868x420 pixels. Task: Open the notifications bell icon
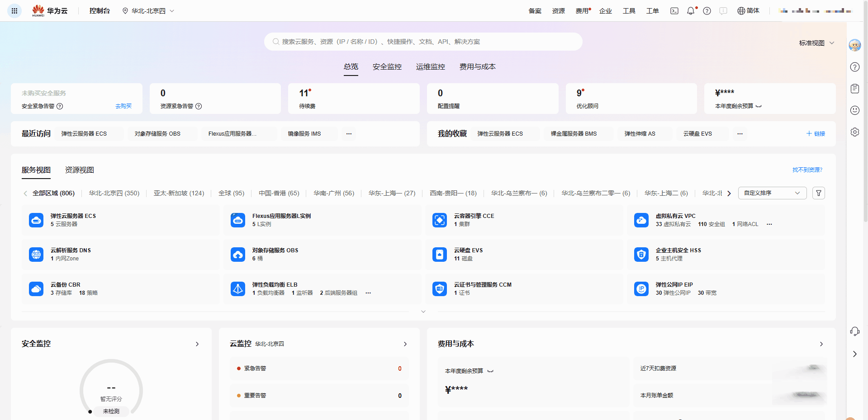click(691, 11)
